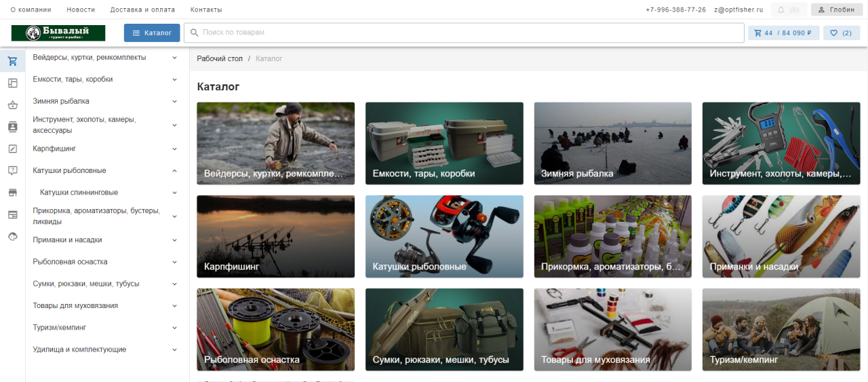
Task: Open the Доставка и оплата menu item
Action: pos(142,10)
